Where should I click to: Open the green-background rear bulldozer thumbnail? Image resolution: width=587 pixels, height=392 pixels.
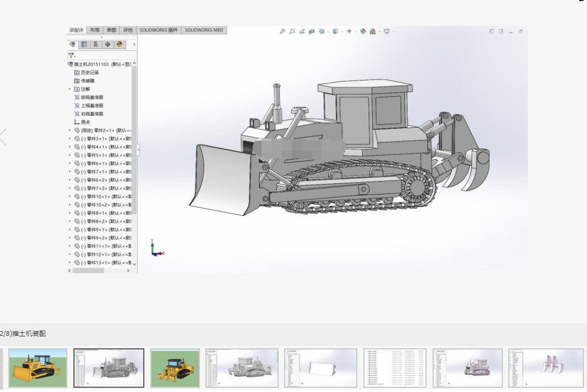175,368
